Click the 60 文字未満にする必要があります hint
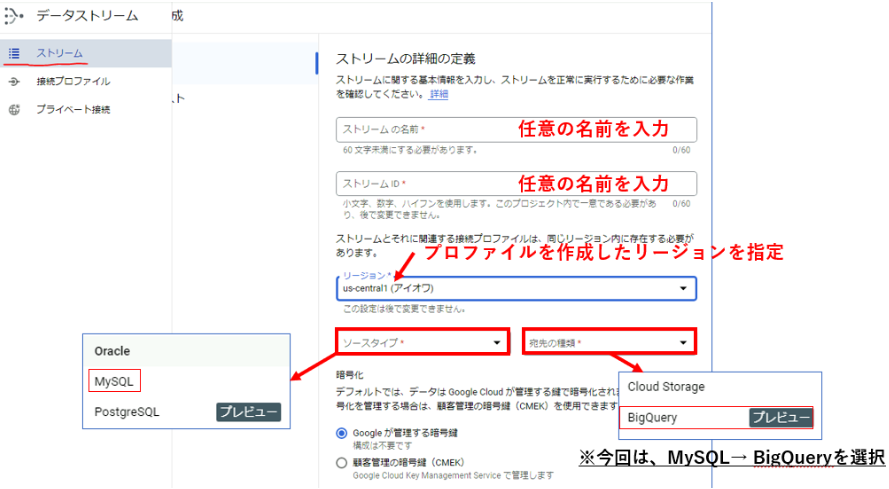The width and height of the screenshot is (889, 489). (x=410, y=150)
